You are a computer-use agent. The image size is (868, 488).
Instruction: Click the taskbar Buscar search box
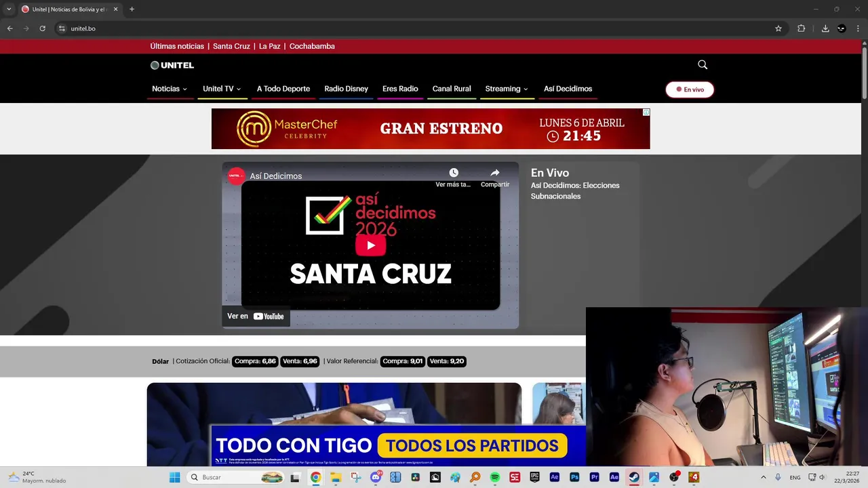coord(235,477)
